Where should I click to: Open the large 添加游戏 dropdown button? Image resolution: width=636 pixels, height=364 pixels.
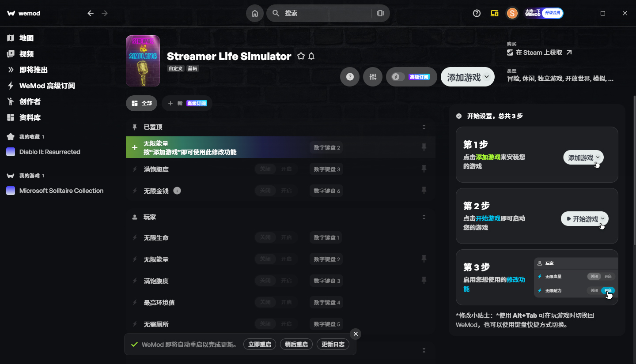[468, 77]
